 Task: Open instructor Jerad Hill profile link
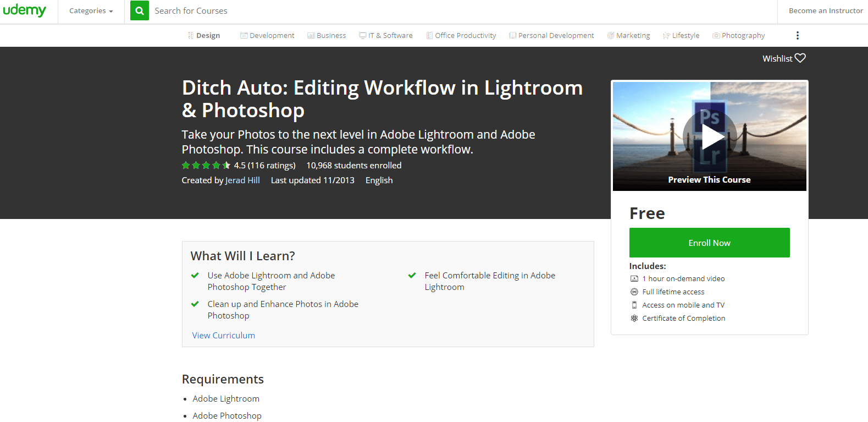pos(242,180)
